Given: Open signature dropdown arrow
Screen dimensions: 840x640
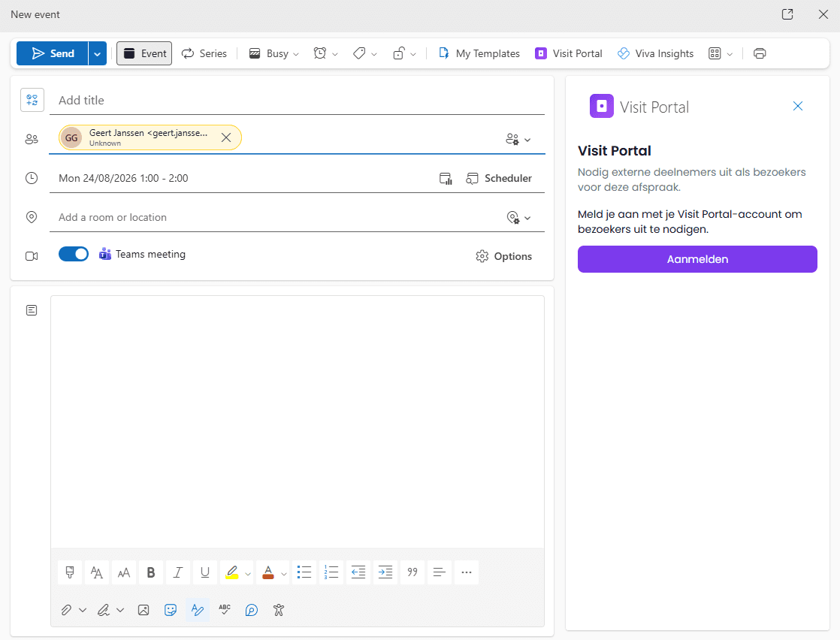Looking at the screenshot, I should click(x=120, y=610).
